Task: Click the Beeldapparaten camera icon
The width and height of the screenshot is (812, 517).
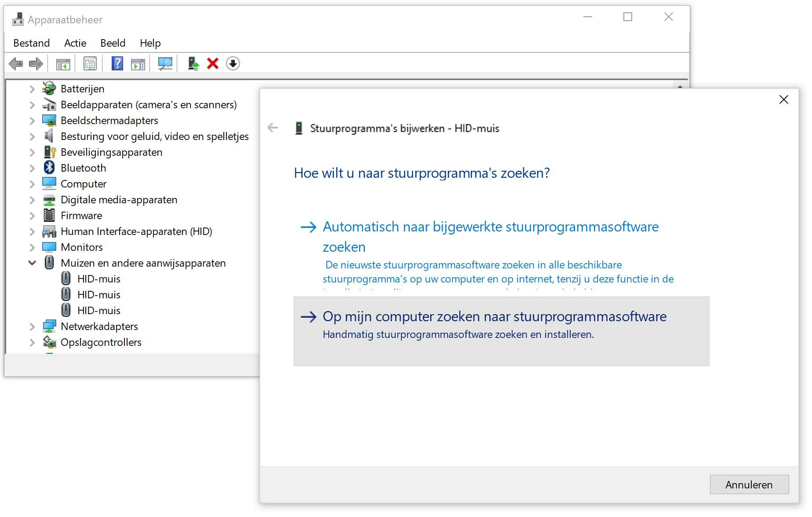Action: coord(49,104)
